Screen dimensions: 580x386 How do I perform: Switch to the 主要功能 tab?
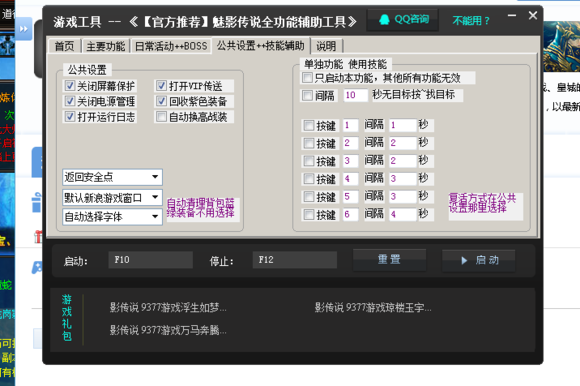[x=106, y=46]
